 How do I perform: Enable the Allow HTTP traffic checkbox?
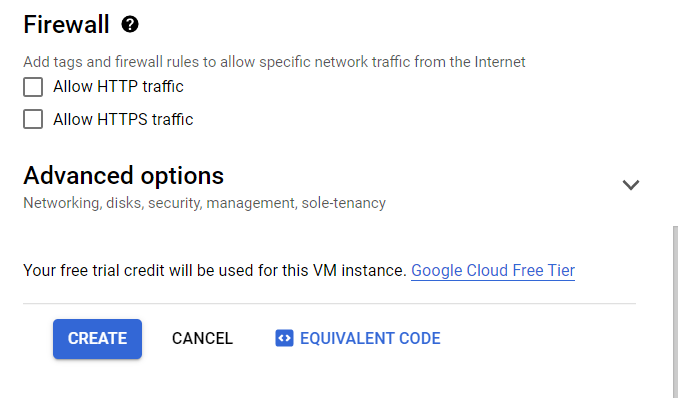(33, 87)
